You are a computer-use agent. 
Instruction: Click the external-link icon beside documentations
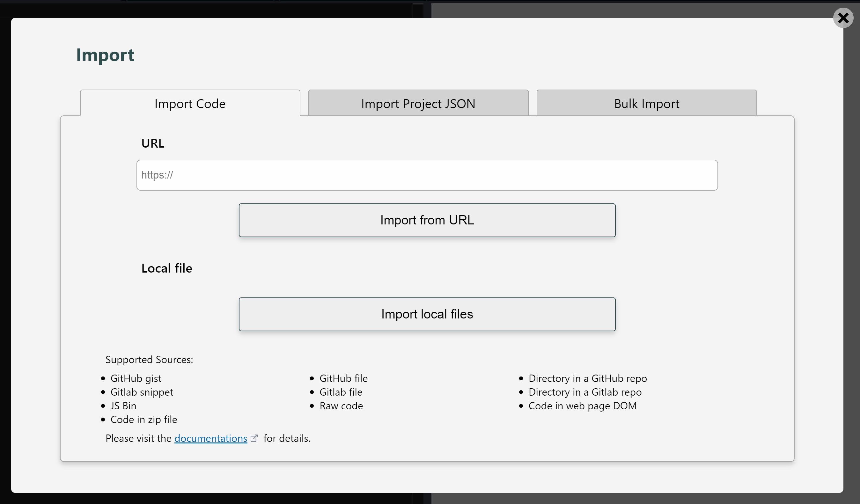(x=254, y=438)
